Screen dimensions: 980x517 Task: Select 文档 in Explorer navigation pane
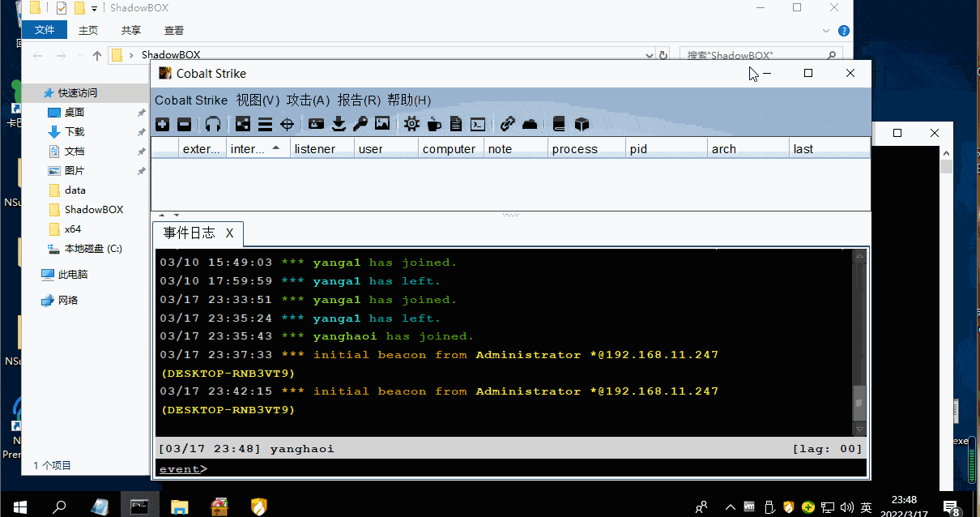75,152
